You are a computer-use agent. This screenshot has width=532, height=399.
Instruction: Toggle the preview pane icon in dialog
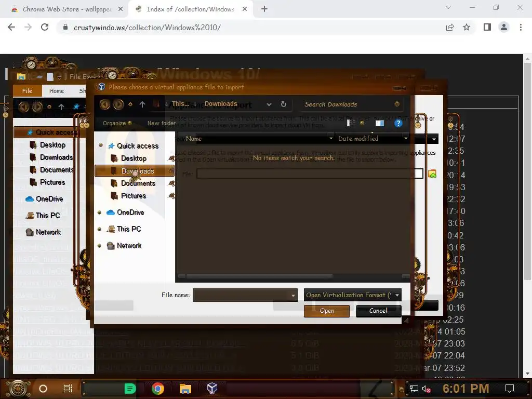[380, 123]
